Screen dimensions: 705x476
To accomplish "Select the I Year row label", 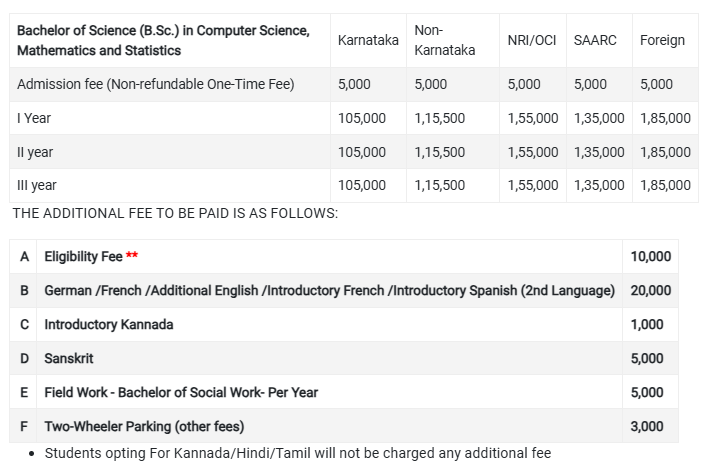I will [34, 118].
